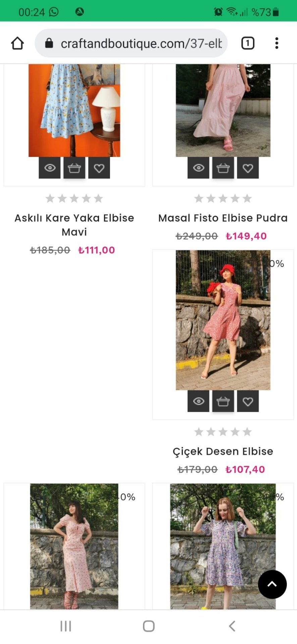Screen dimensions: 297x644
Task: Add Askılı Kare Yaka Elbise Mavi to cart
Action: (x=74, y=168)
